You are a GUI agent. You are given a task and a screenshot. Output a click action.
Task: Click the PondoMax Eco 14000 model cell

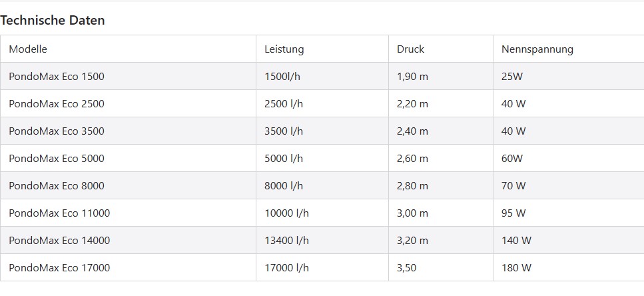(x=59, y=241)
